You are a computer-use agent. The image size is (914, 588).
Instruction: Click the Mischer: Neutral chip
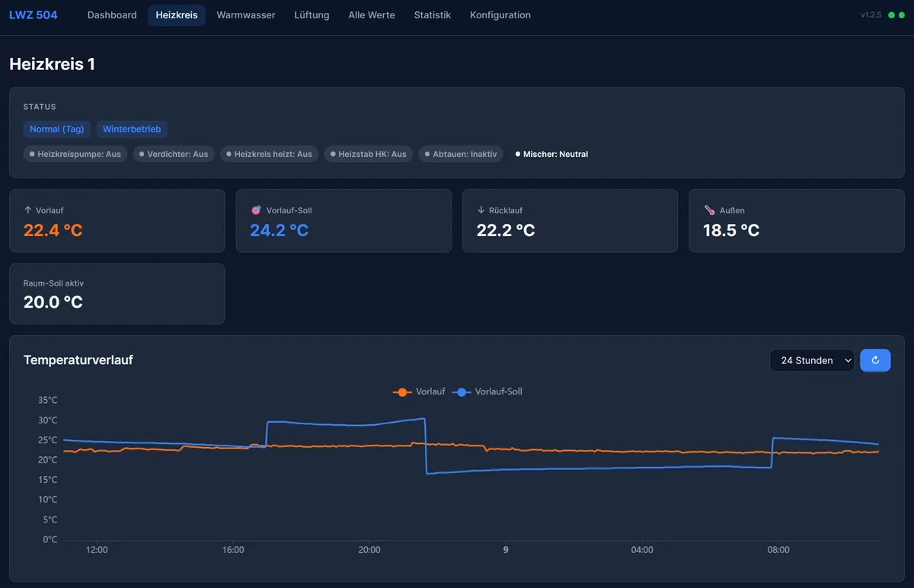552,154
